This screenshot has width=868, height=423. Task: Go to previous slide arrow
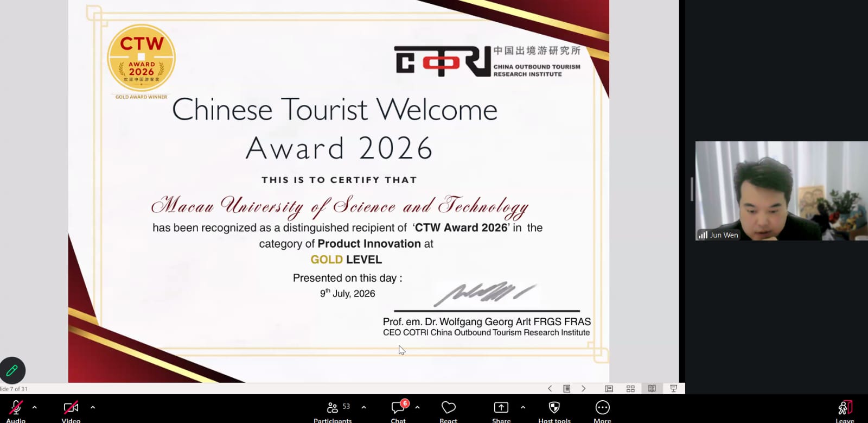coord(550,388)
